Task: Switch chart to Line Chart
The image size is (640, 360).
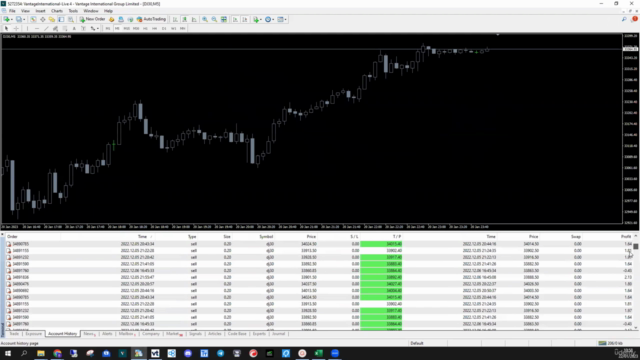Action: click(x=194, y=19)
